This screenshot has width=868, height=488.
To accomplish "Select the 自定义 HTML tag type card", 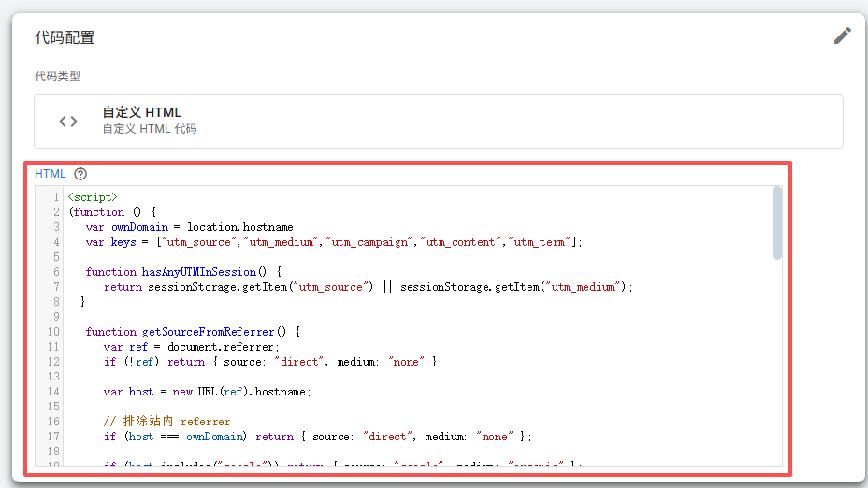I will (439, 122).
